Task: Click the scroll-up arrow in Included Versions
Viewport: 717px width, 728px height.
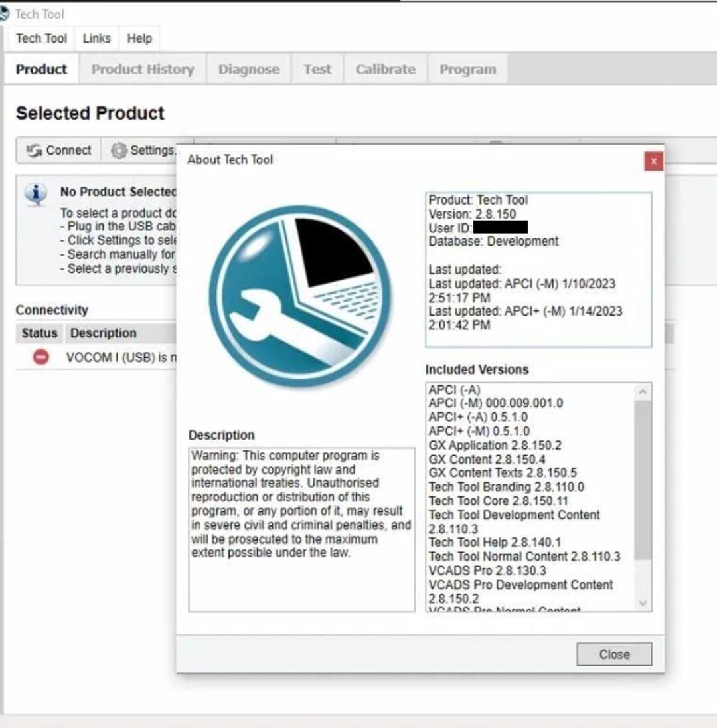Action: point(642,391)
